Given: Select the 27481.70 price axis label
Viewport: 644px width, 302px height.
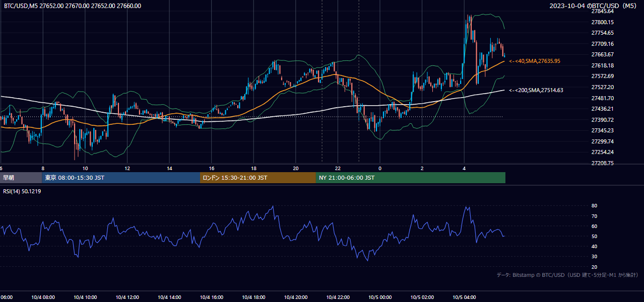Looking at the screenshot, I should (602, 98).
